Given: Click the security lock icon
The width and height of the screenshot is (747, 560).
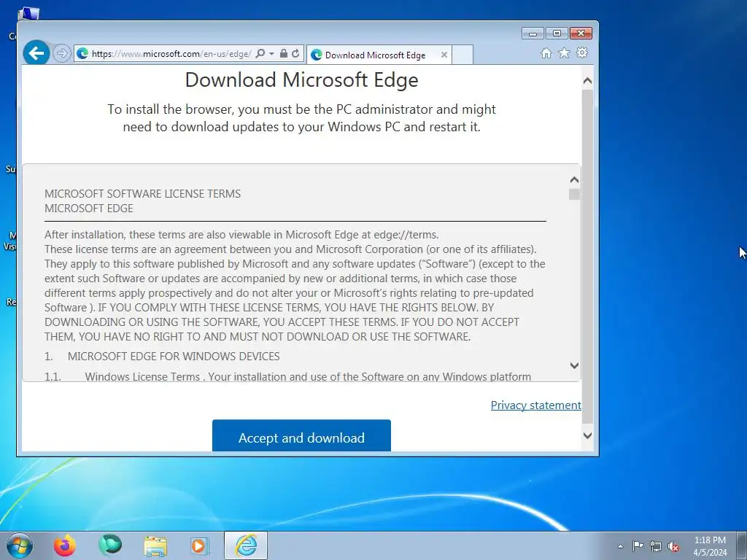Looking at the screenshot, I should [284, 53].
